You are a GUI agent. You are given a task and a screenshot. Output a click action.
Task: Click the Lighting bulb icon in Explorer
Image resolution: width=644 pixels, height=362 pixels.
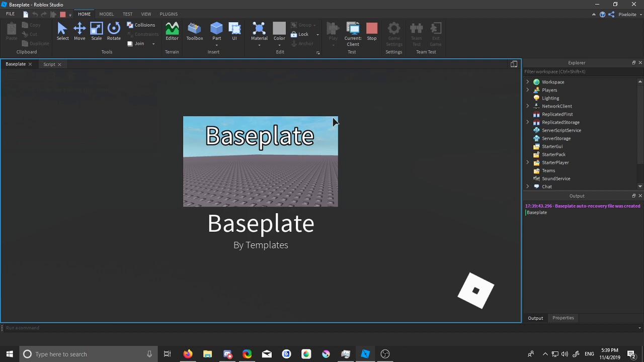(x=536, y=98)
